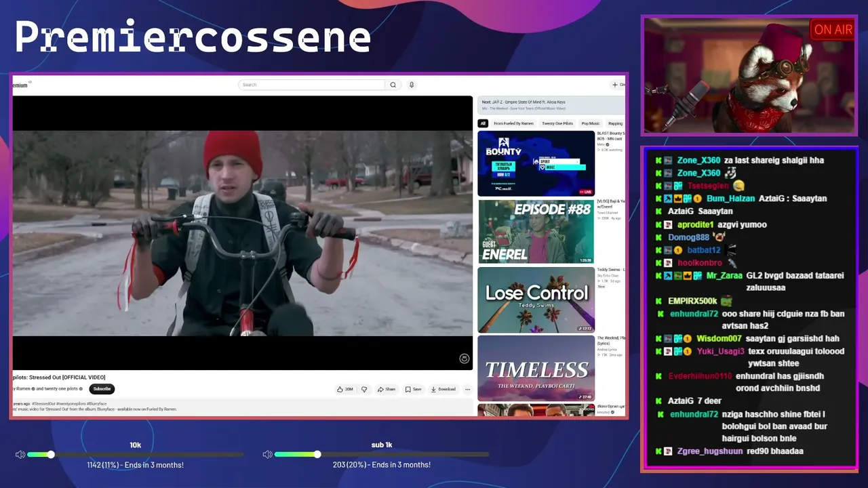Select the All filter chip
Viewport: 868px width, 488px height.
tap(483, 123)
